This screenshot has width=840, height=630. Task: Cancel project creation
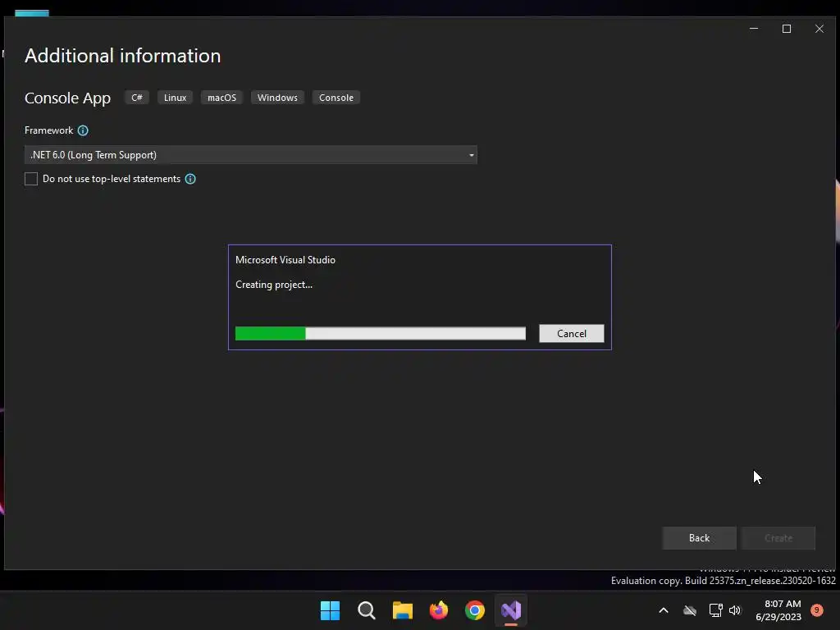pyautogui.click(x=572, y=333)
